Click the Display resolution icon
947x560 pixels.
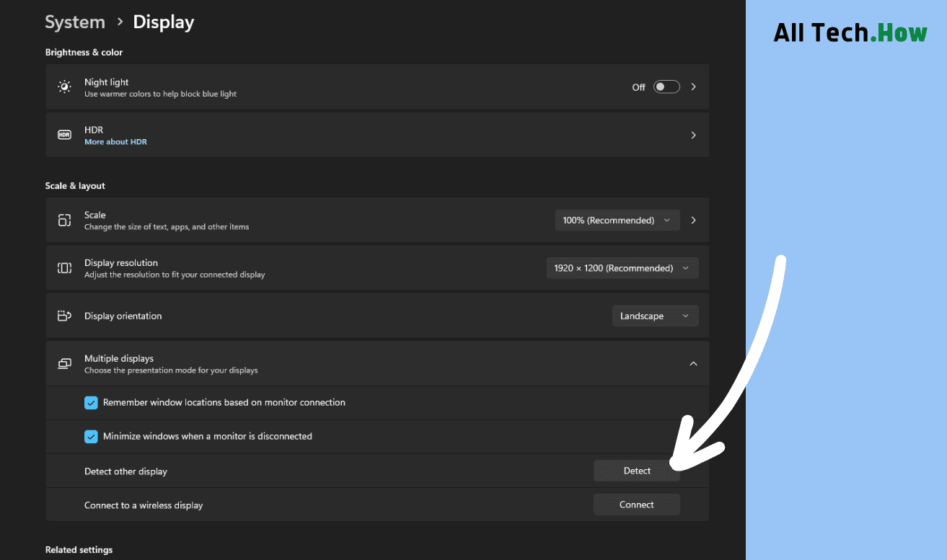pos(64,268)
